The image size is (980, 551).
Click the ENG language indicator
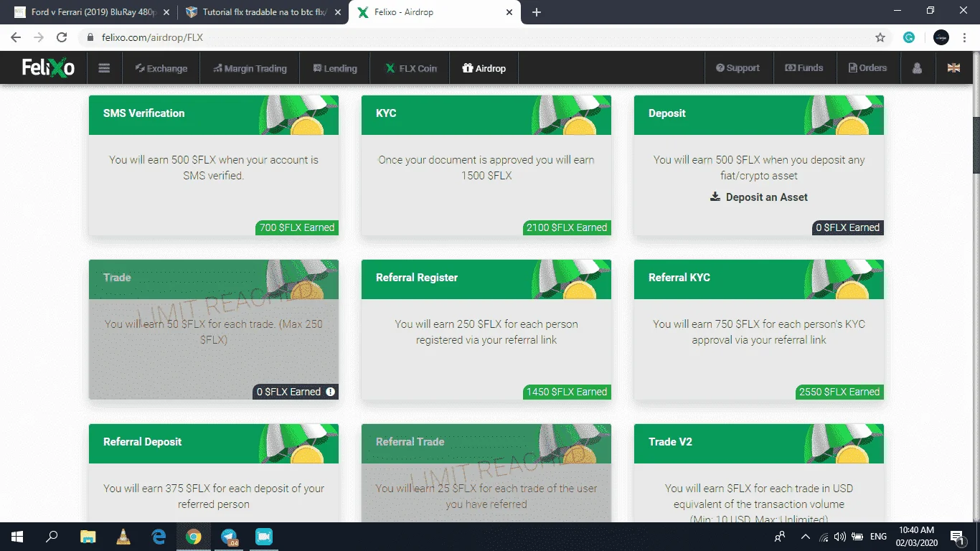878,537
